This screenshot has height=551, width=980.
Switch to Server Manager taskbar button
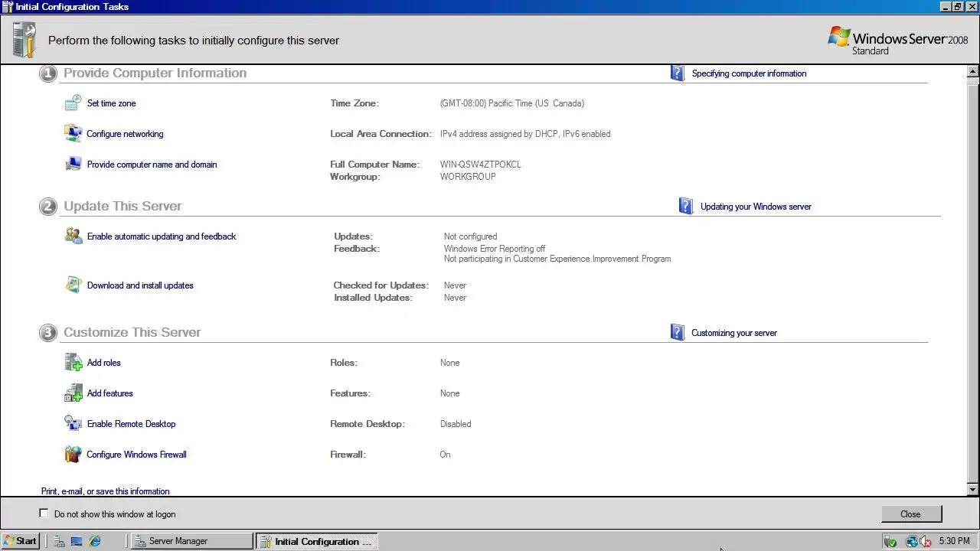[x=191, y=541]
